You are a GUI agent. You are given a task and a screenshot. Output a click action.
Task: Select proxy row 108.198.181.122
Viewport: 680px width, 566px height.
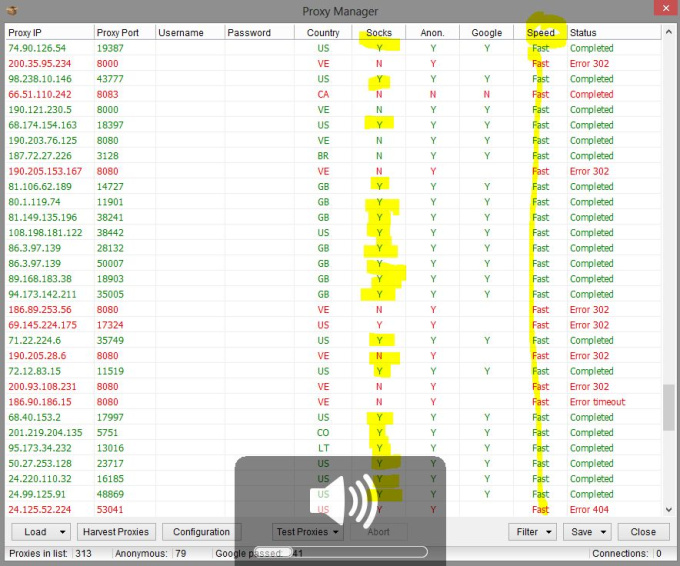tap(333, 233)
